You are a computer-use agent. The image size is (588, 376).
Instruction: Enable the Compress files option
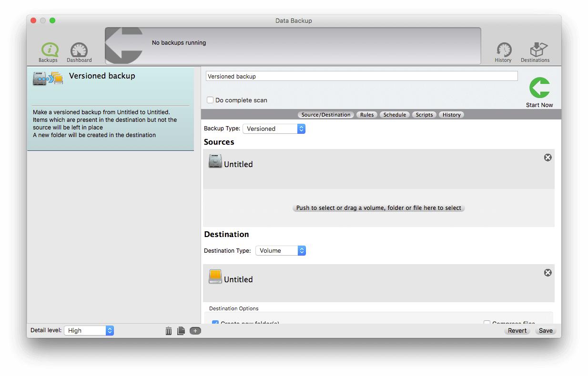pyautogui.click(x=487, y=324)
